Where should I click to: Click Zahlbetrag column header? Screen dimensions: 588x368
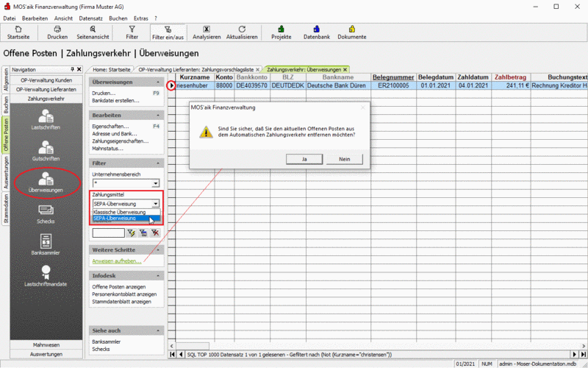(x=510, y=77)
